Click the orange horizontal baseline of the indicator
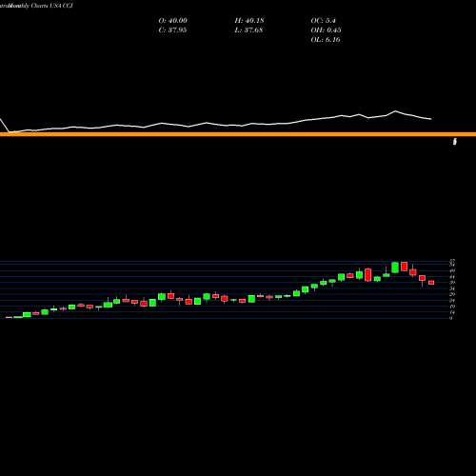This screenshot has height=476, width=476. coord(238,134)
